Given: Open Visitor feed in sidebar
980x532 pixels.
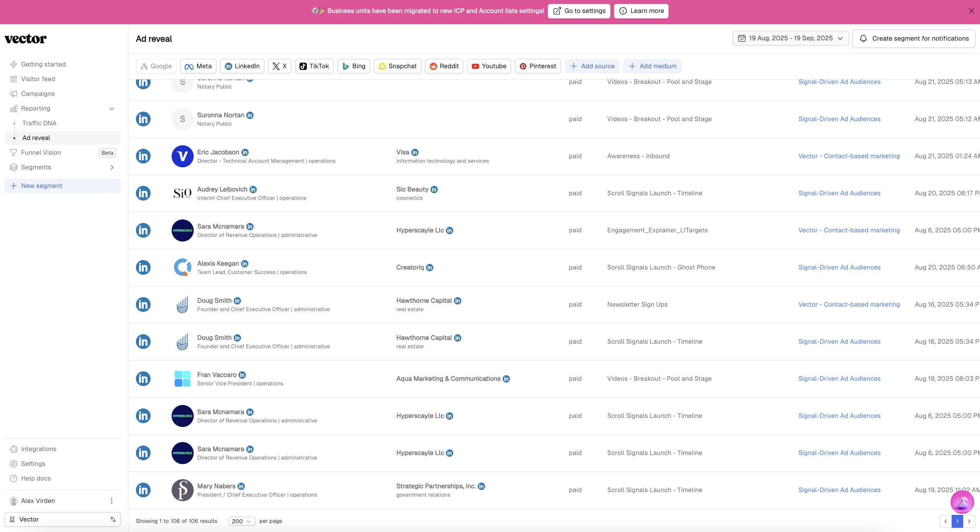Looking at the screenshot, I should pyautogui.click(x=38, y=79).
